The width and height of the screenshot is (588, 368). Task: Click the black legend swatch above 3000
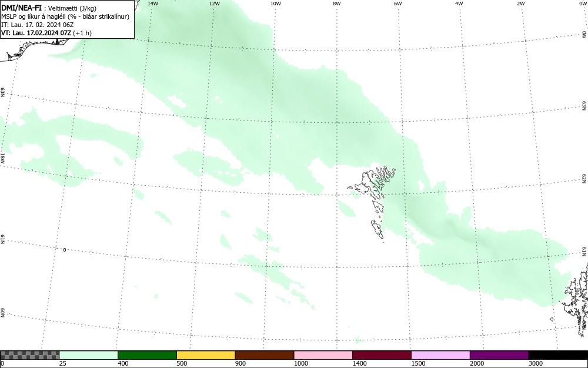click(558, 355)
